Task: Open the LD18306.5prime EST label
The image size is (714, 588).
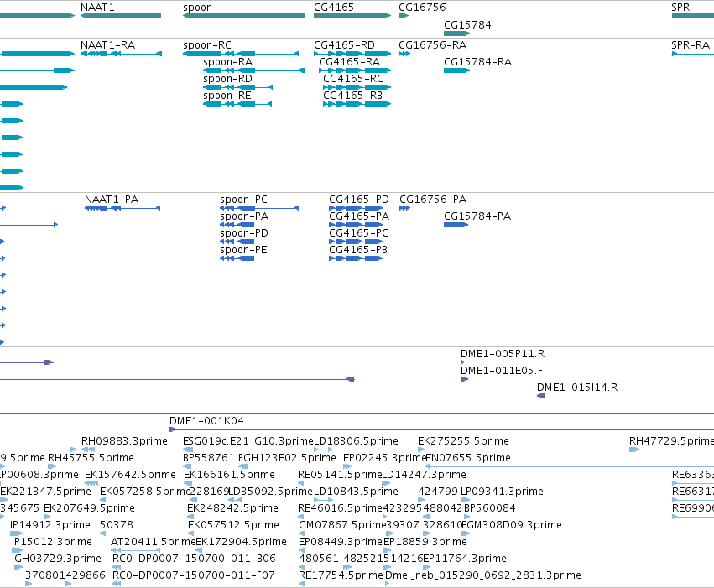Action: coord(356,441)
